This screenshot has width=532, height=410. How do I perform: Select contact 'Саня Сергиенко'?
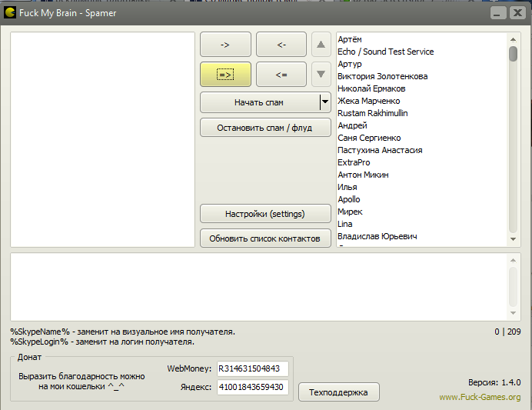(369, 138)
